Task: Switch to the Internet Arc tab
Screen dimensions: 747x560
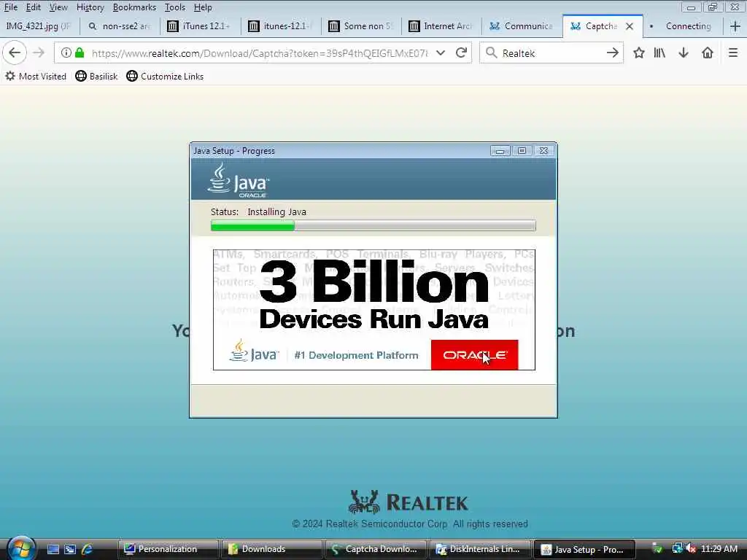Action: 441,26
